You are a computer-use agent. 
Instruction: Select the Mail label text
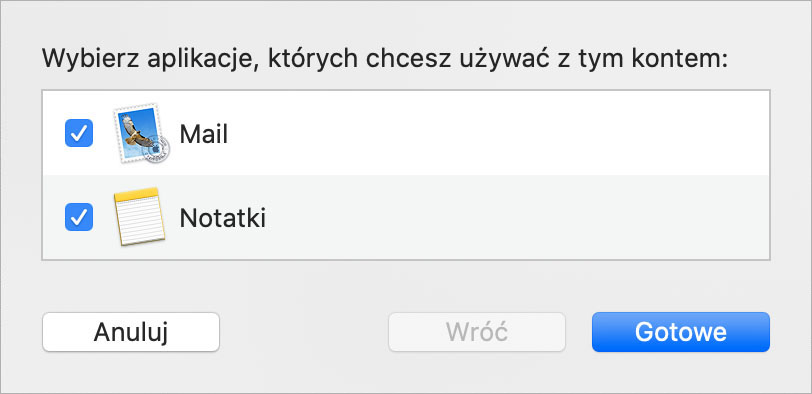[x=204, y=134]
